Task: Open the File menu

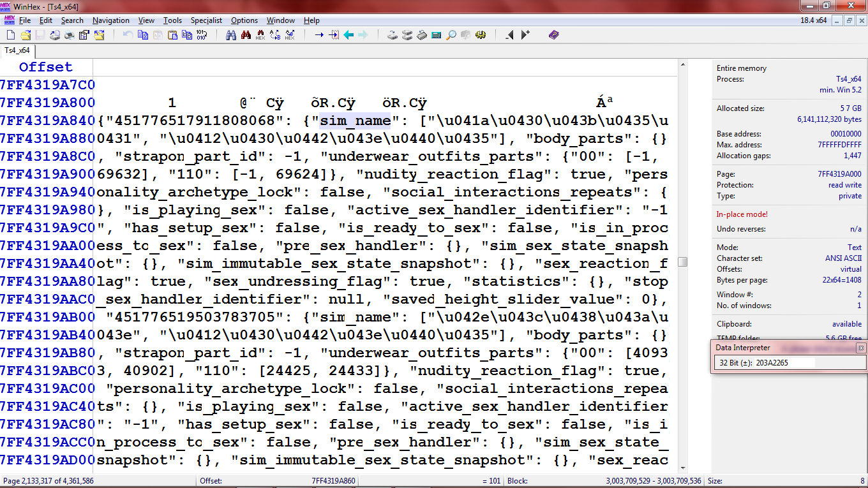Action: point(25,20)
